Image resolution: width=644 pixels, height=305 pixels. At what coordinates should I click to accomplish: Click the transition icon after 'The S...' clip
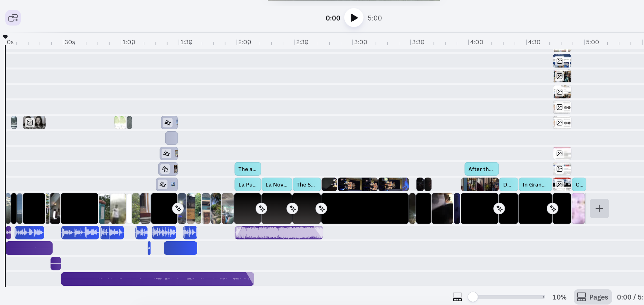tap(321, 208)
